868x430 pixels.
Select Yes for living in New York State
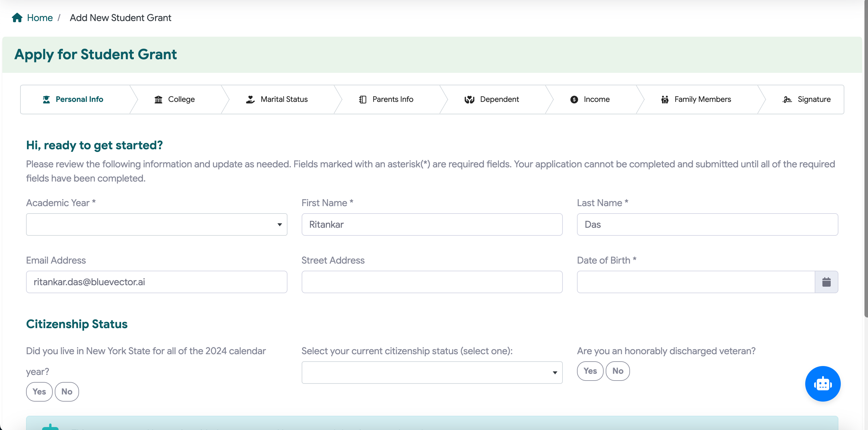point(39,392)
